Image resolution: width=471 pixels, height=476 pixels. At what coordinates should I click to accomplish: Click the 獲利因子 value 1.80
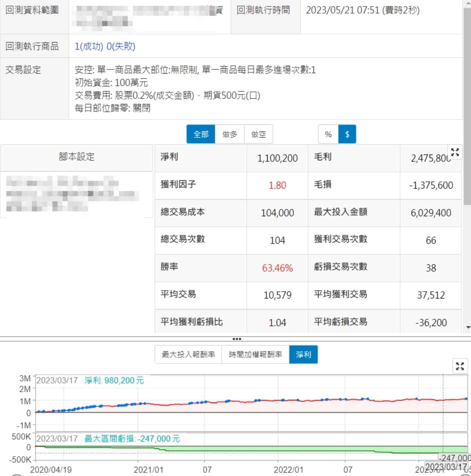[277, 185]
